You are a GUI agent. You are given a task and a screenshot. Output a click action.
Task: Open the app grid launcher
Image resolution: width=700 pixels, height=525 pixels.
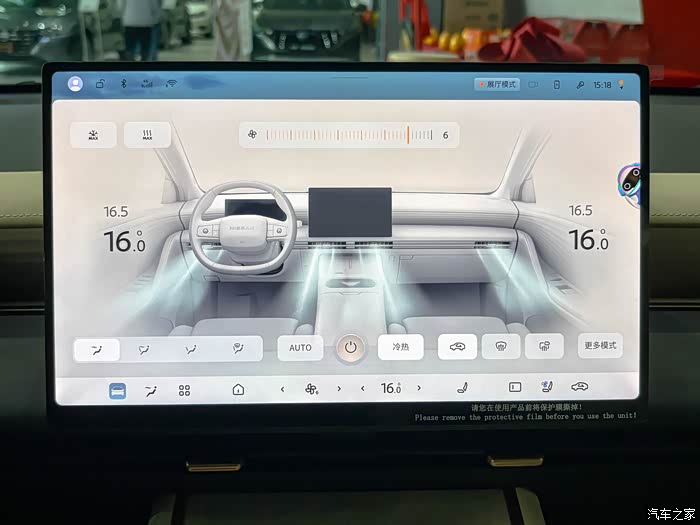coord(184,391)
